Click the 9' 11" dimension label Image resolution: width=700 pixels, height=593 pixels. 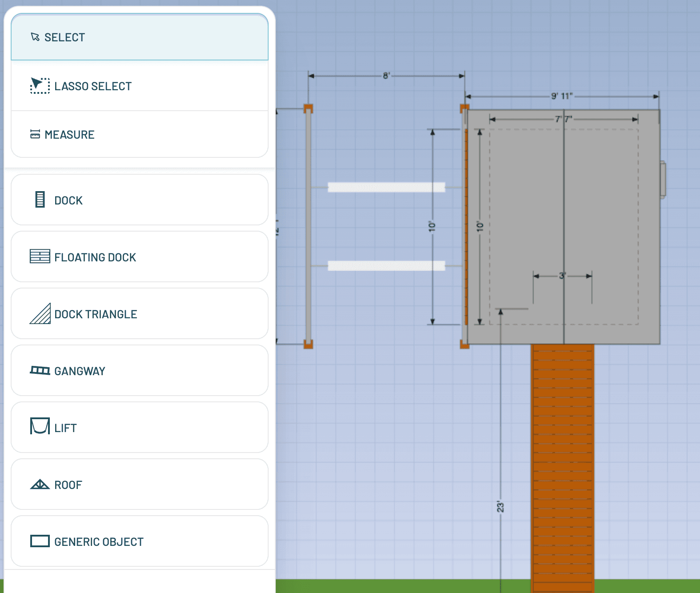562,96
